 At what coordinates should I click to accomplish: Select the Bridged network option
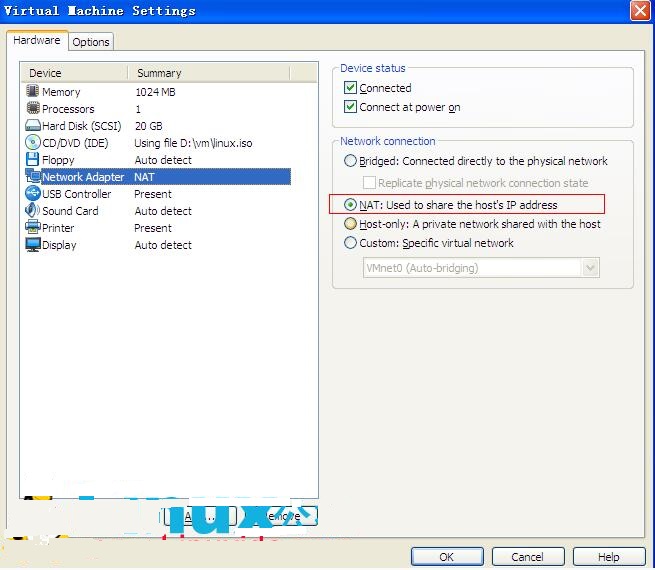(350, 161)
